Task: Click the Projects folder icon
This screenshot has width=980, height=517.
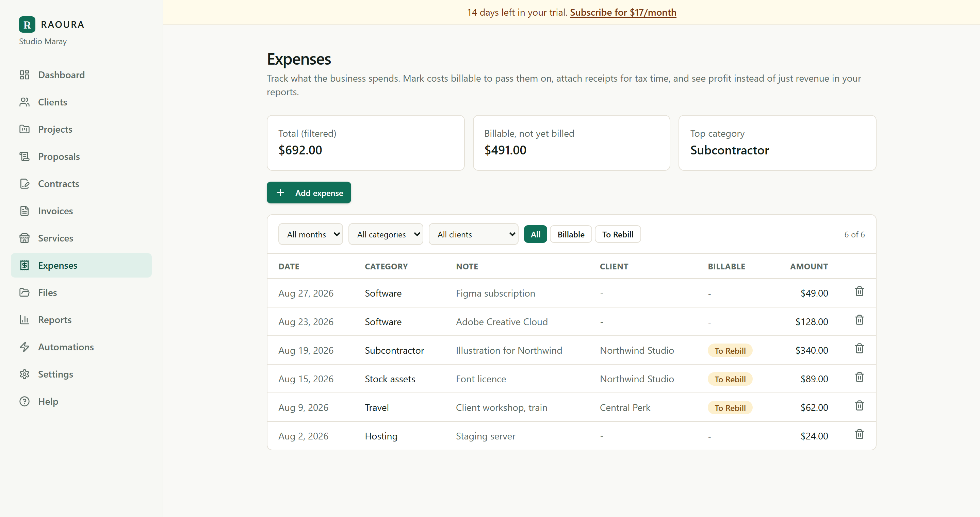Action: pyautogui.click(x=24, y=129)
